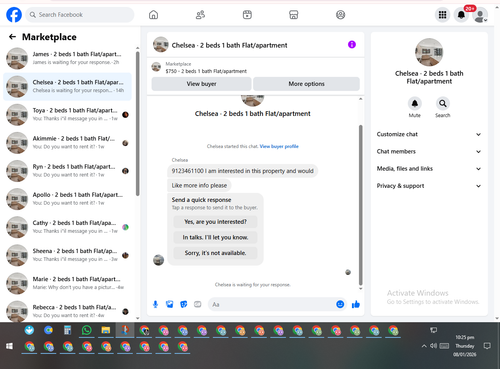Click the listing thumbnail in right panel
Viewport: 500px width, 369px height.
pyautogui.click(x=429, y=52)
